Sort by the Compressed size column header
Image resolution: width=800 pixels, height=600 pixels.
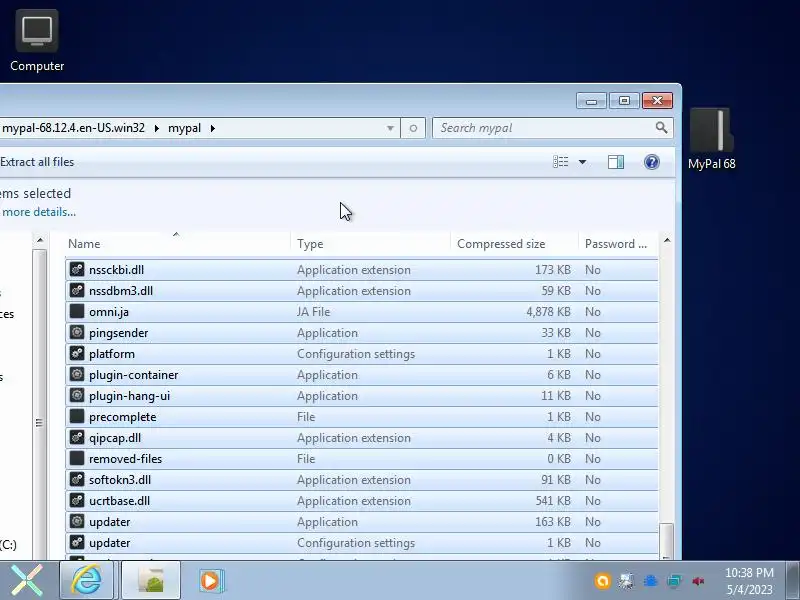click(x=514, y=244)
